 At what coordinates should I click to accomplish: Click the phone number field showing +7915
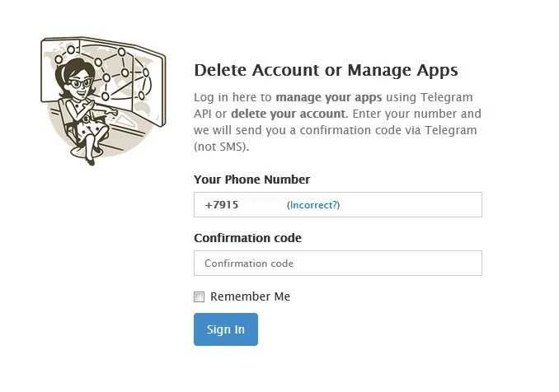pos(338,205)
